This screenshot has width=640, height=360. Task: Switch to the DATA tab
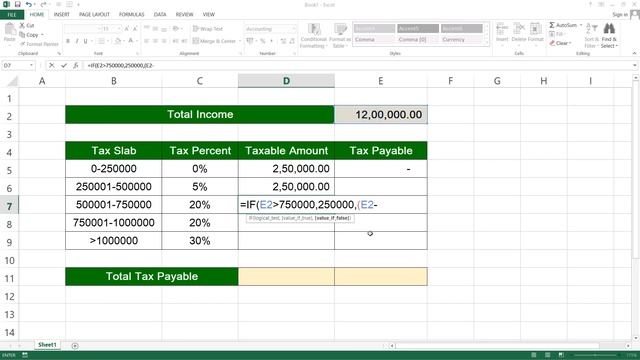[160, 14]
